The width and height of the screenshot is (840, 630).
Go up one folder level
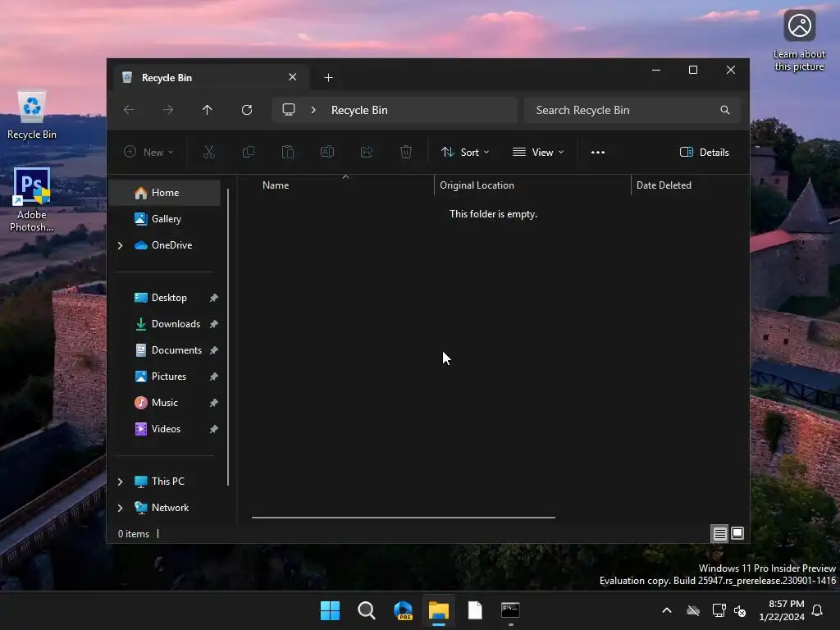pyautogui.click(x=208, y=110)
